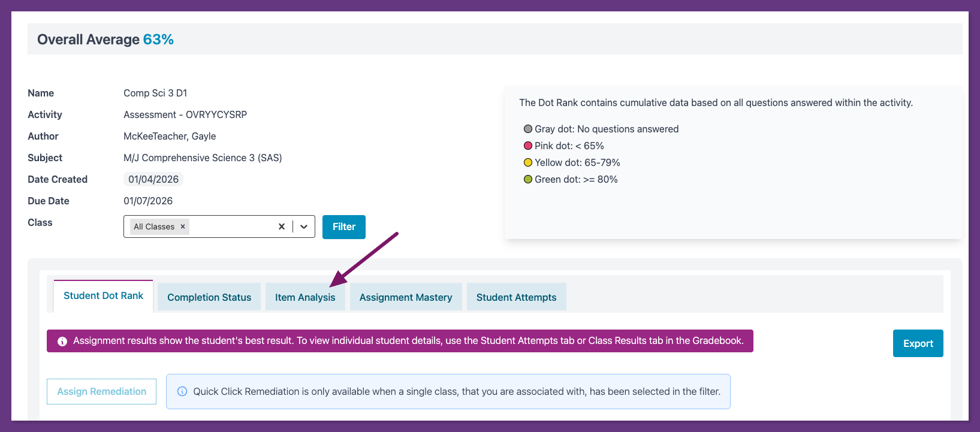The height and width of the screenshot is (432, 980).
Task: Click the yellow dot legend icon
Action: click(x=528, y=162)
